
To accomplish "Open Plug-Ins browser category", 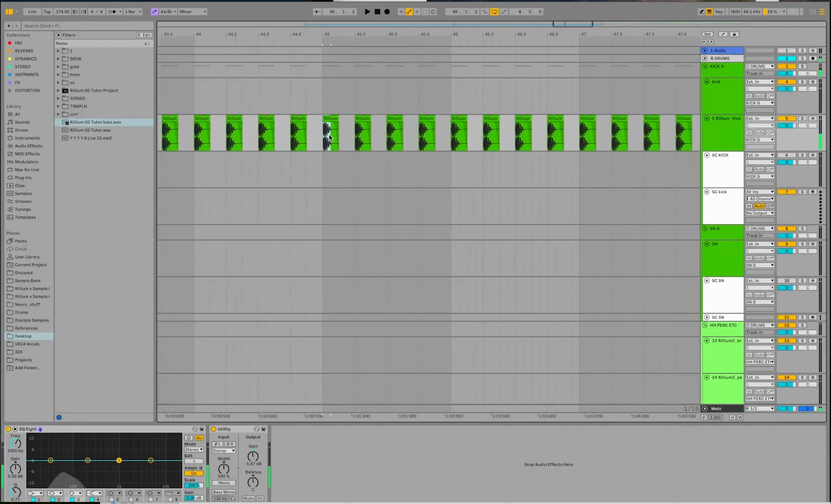I will [x=23, y=178].
